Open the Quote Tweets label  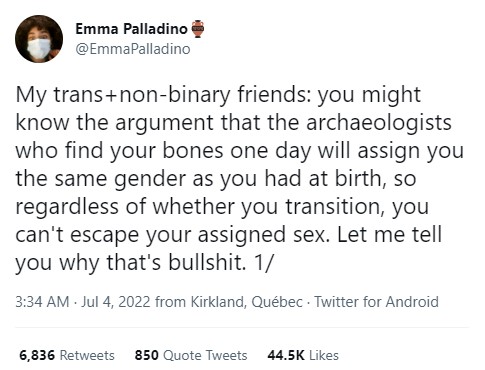(205, 356)
